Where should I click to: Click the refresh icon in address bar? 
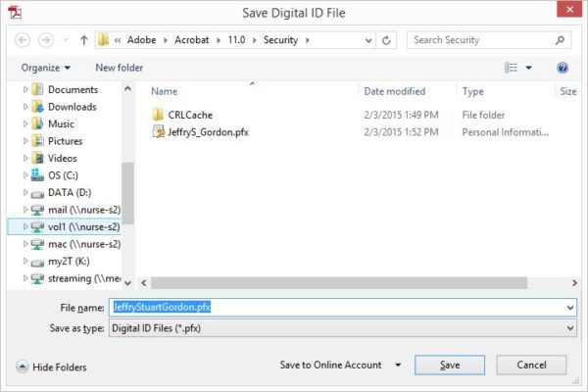pyautogui.click(x=387, y=40)
